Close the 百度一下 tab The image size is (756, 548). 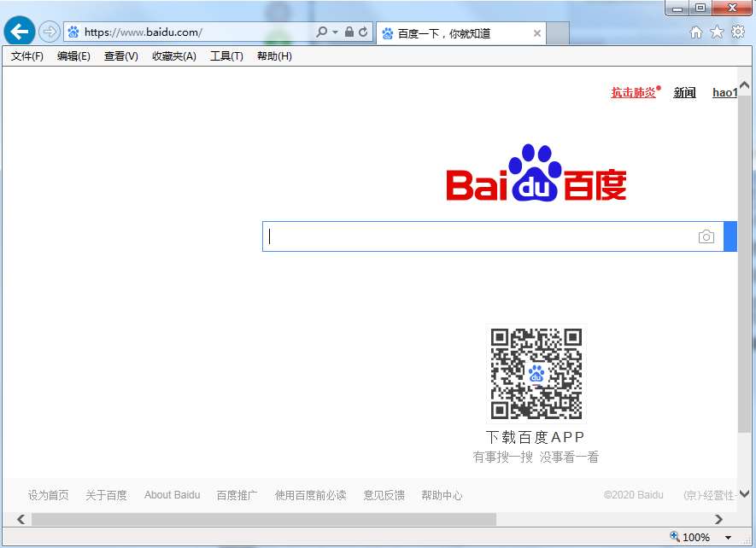[537, 33]
